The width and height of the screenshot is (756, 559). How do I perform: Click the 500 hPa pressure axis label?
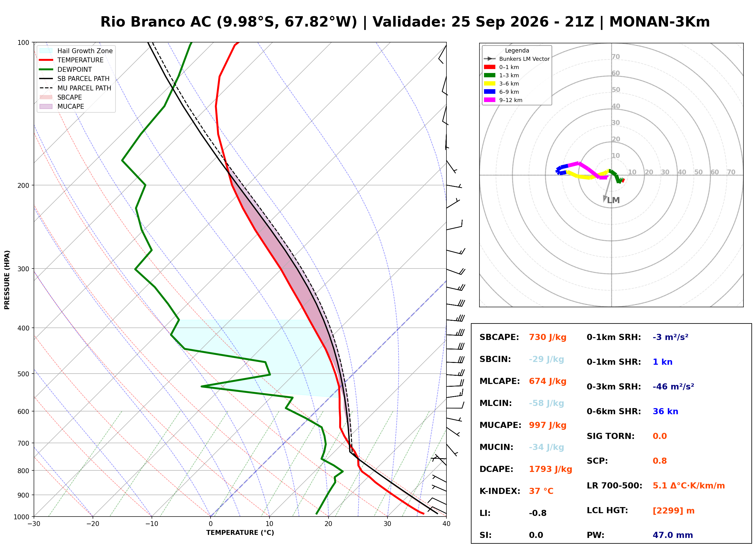23,374
